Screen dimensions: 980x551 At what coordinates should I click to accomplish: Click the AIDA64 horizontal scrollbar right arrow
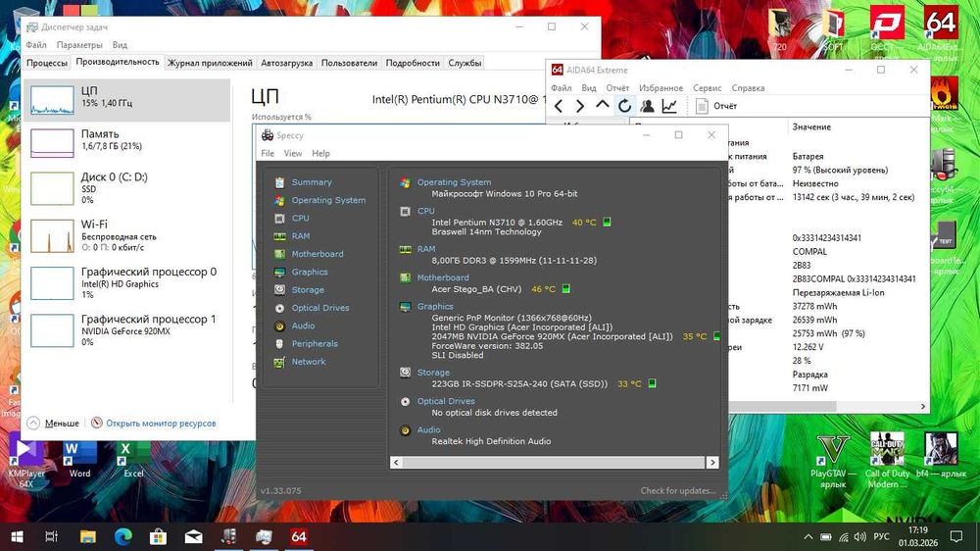tap(923, 407)
